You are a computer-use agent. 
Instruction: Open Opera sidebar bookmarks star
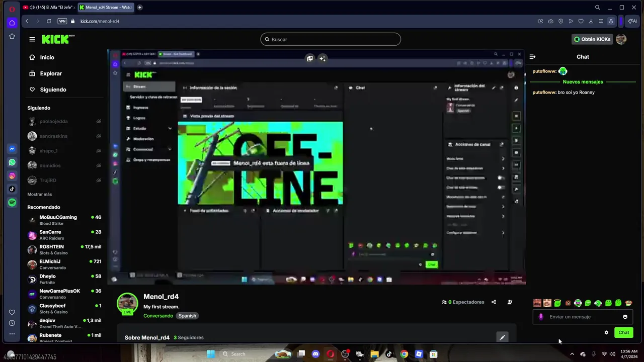(12, 36)
